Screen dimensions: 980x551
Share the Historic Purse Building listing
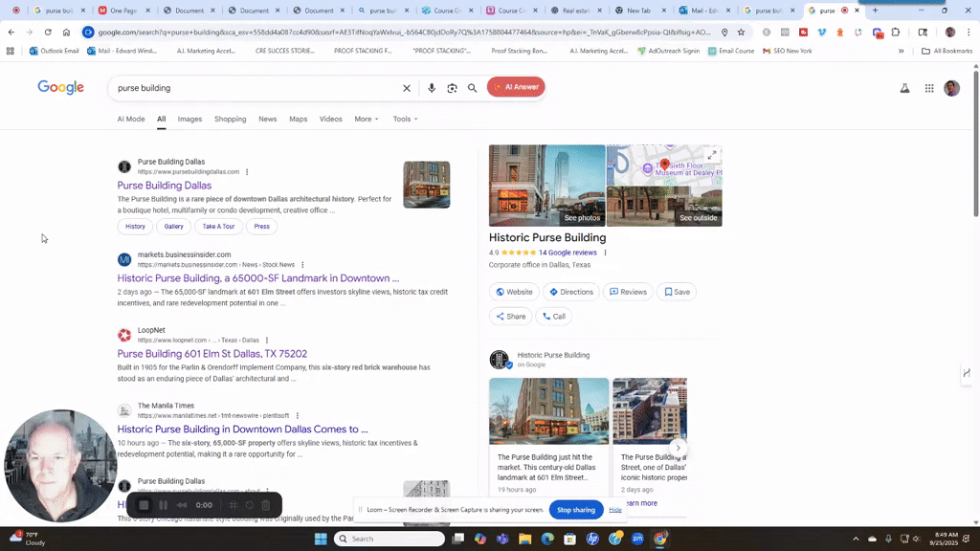(511, 317)
